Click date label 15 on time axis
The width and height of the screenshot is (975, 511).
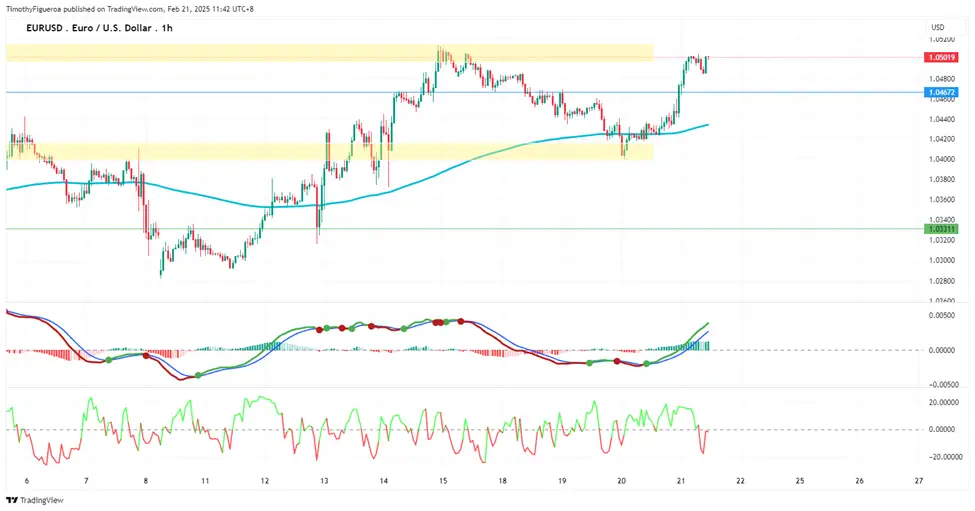pos(443,481)
